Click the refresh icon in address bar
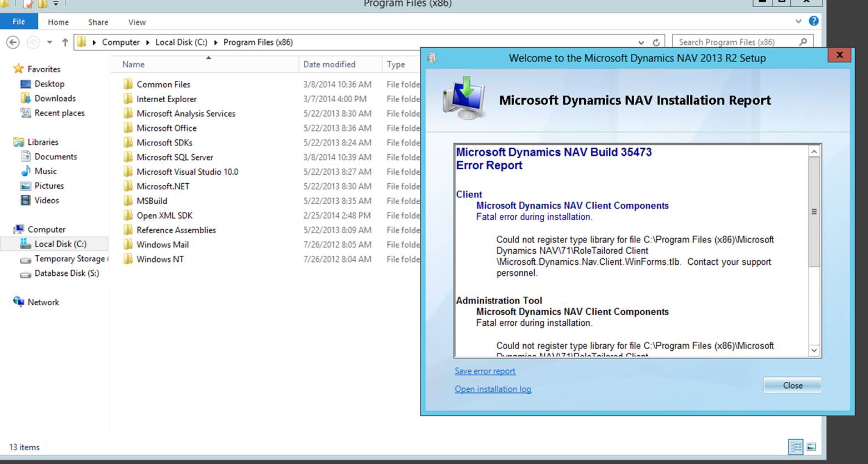Viewport: 868px width, 464px height. 656,42
